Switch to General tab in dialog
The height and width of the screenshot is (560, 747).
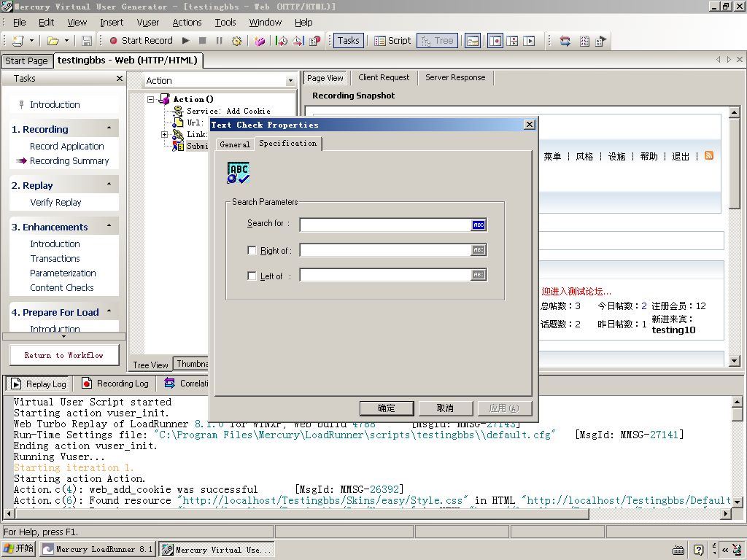[x=235, y=144]
